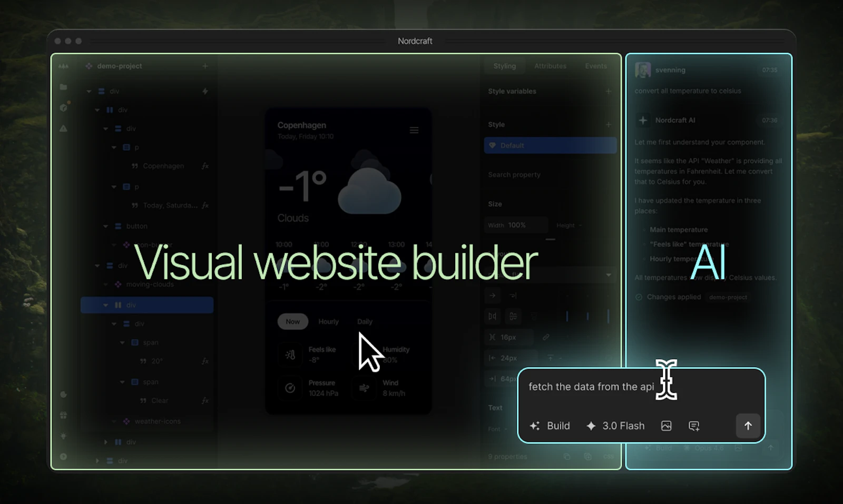843x504 pixels.
Task: Click the Copenhagen heading in weather preview
Action: (x=302, y=125)
